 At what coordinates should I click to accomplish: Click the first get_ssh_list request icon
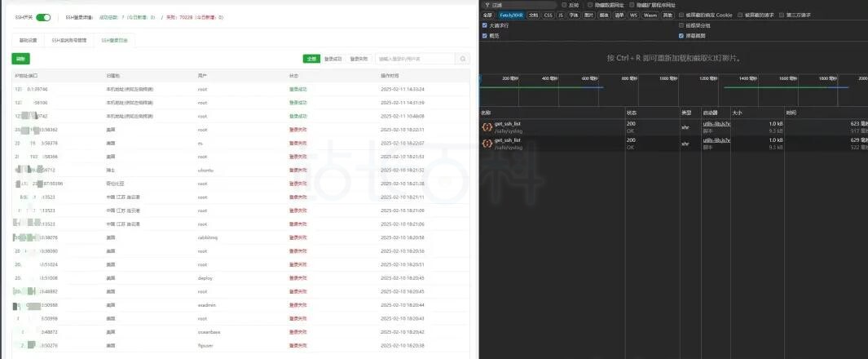coord(487,126)
